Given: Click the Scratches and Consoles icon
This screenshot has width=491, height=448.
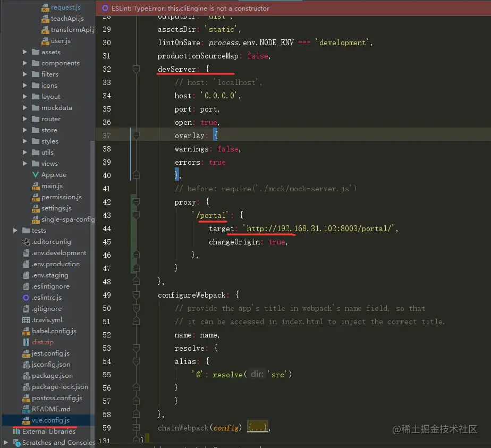Looking at the screenshot, I should tap(16, 443).
